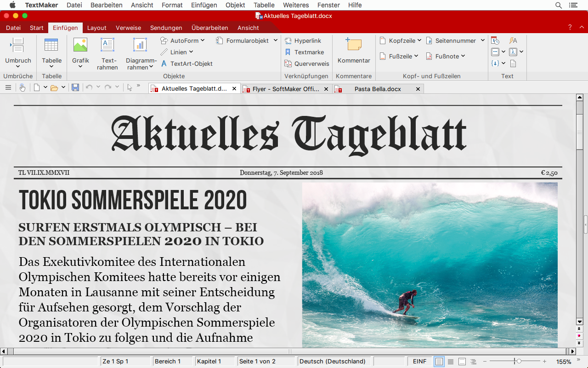Click the lambda symbol icon
588x368 pixels.
point(513,52)
